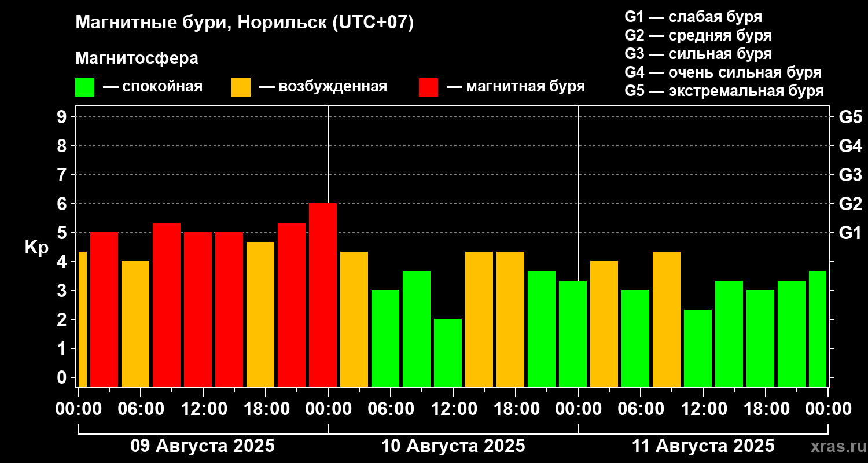
Task: Click the 'G5' label on the right axis
Action: point(851,117)
